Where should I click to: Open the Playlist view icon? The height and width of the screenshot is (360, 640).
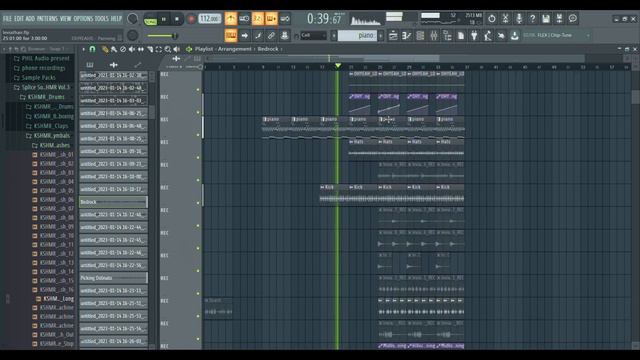click(393, 36)
